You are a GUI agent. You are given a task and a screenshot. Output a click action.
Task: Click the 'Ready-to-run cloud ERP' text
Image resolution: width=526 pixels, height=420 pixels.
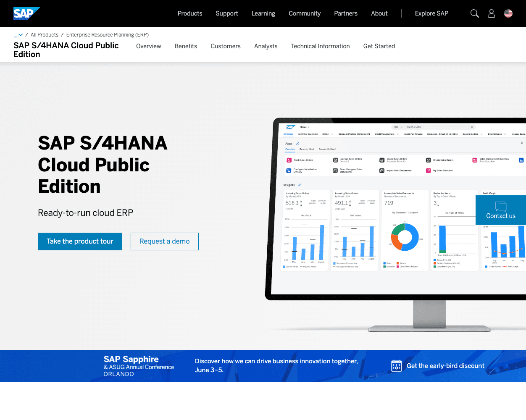pos(85,213)
